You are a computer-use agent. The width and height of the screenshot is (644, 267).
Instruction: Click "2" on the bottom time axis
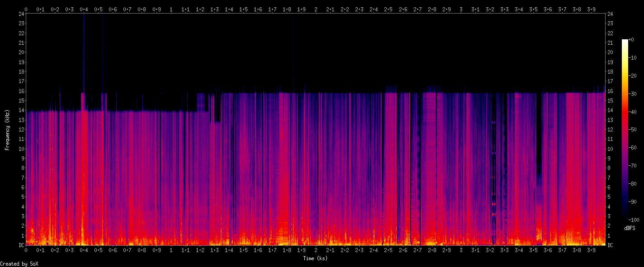pyautogui.click(x=316, y=250)
